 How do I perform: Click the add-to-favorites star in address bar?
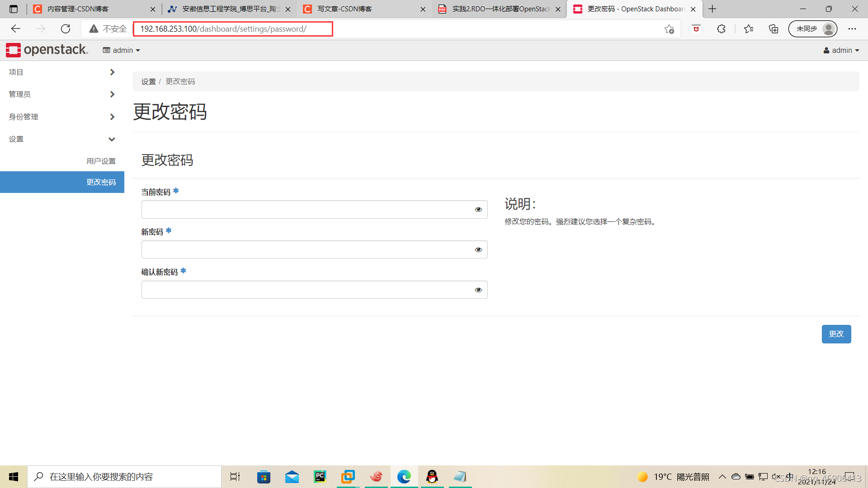pyautogui.click(x=669, y=29)
